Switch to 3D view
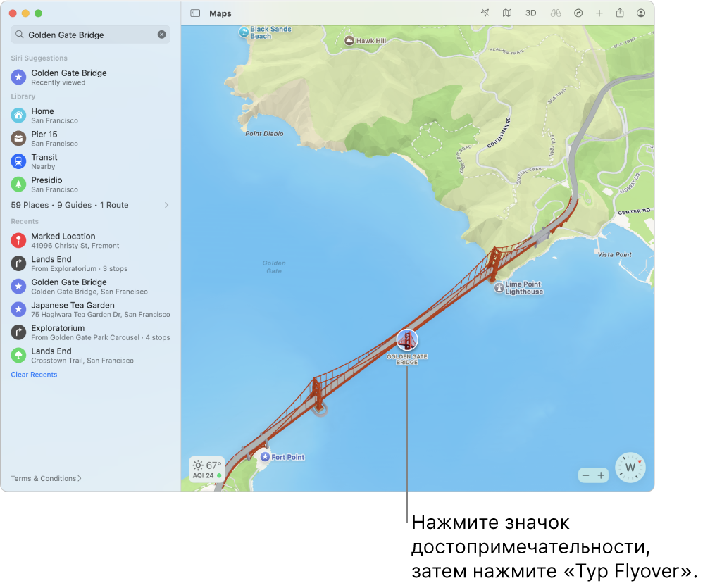710x588 pixels. pos(530,13)
